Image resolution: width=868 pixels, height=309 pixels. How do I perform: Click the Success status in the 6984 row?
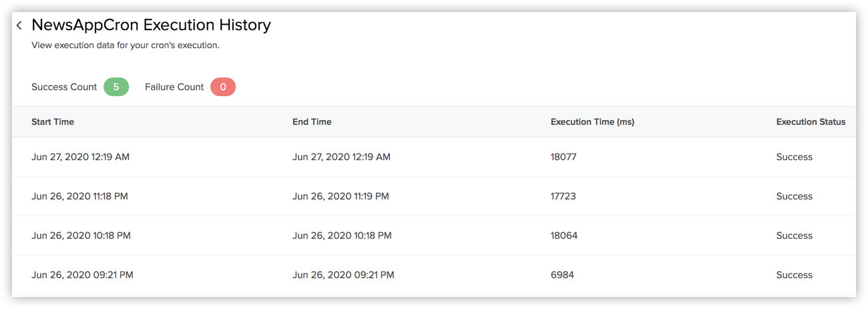(794, 275)
